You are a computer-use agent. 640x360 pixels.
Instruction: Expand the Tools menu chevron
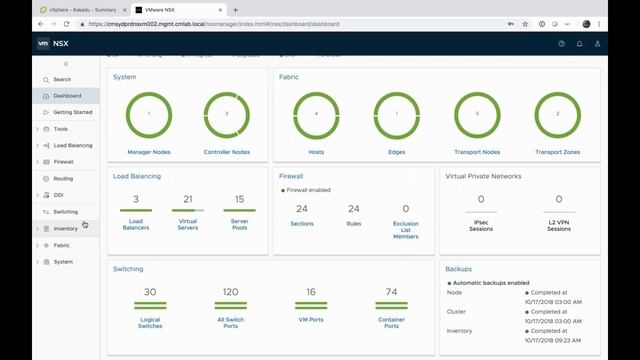click(x=38, y=129)
